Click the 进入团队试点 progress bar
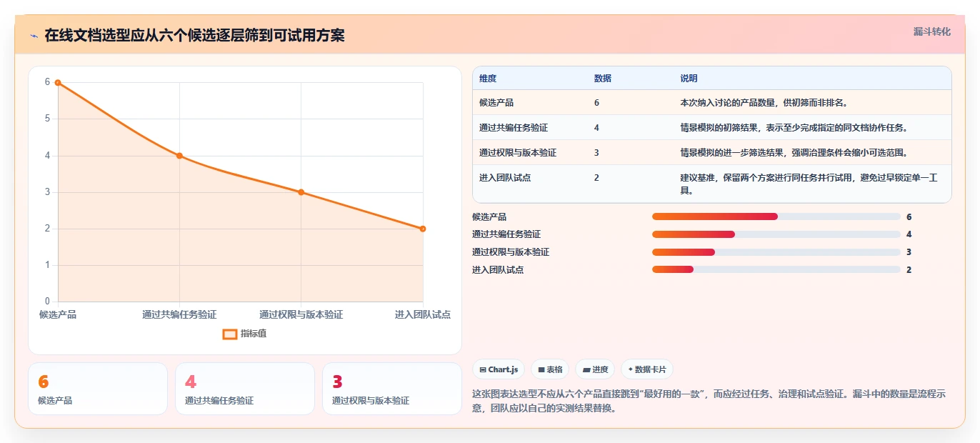This screenshot has height=443, width=980. pyautogui.click(x=776, y=270)
